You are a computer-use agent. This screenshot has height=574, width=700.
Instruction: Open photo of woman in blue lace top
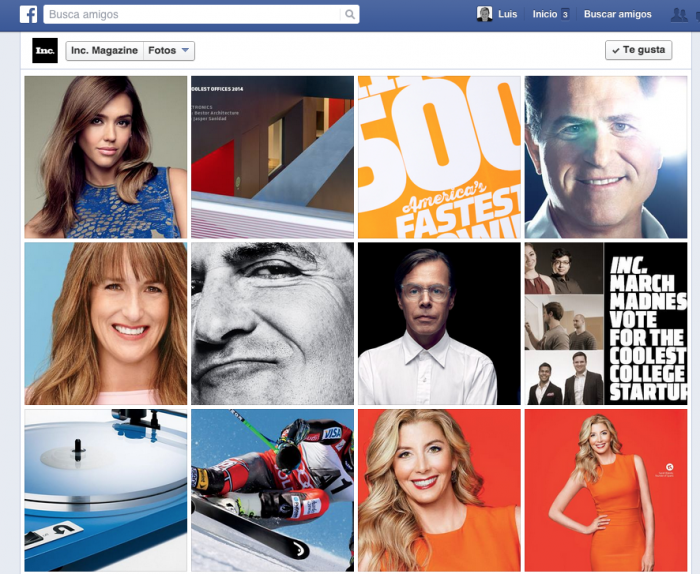(x=106, y=157)
